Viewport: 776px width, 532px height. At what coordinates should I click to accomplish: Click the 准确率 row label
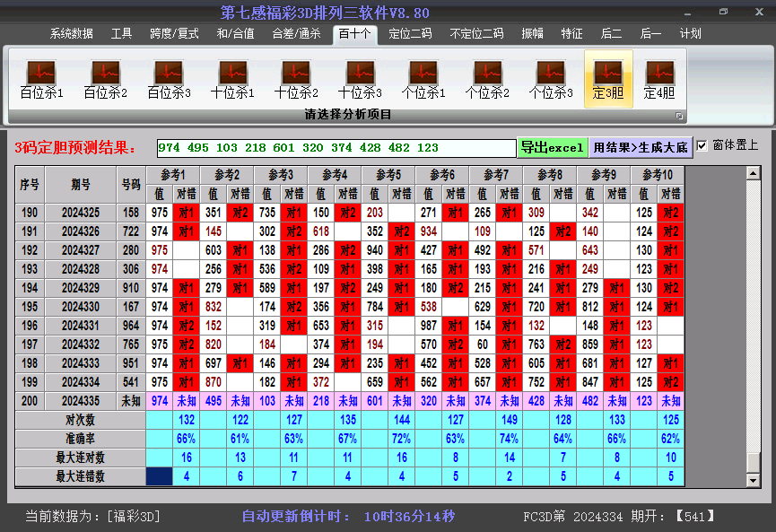click(x=80, y=439)
